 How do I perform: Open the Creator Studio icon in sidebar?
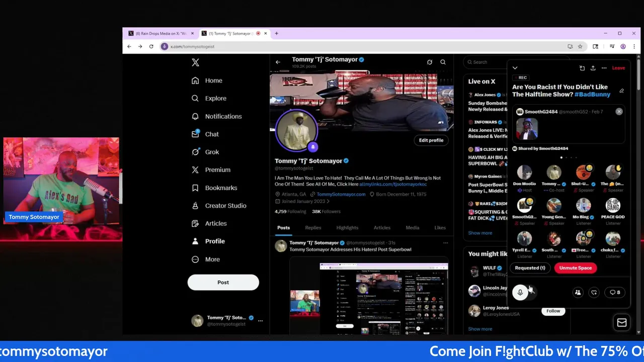[x=195, y=206]
